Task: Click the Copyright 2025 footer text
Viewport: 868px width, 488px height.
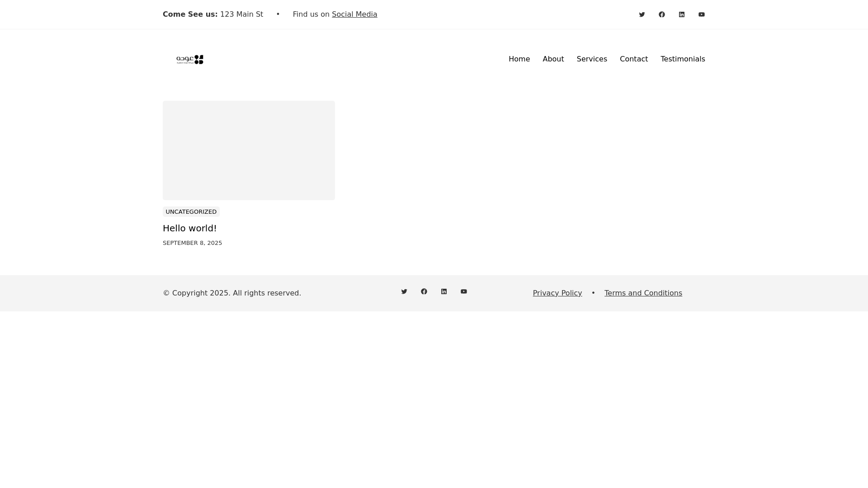Action: 232,293
